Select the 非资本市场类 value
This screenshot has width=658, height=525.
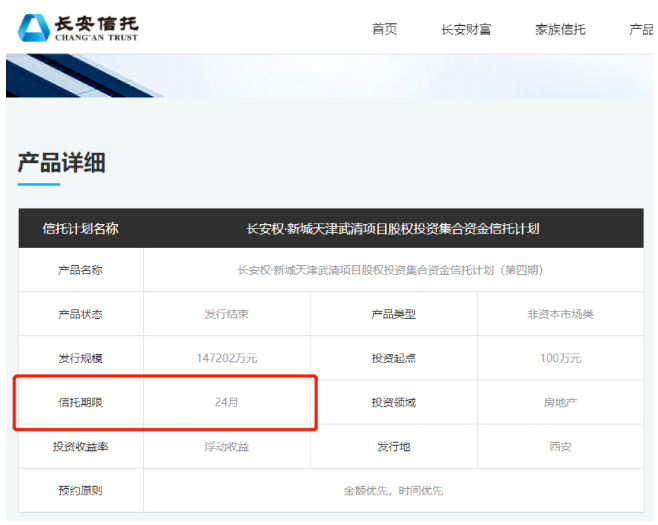tap(560, 314)
